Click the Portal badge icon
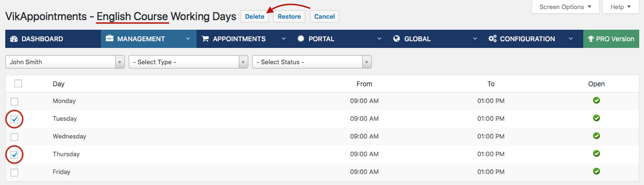 click(301, 39)
